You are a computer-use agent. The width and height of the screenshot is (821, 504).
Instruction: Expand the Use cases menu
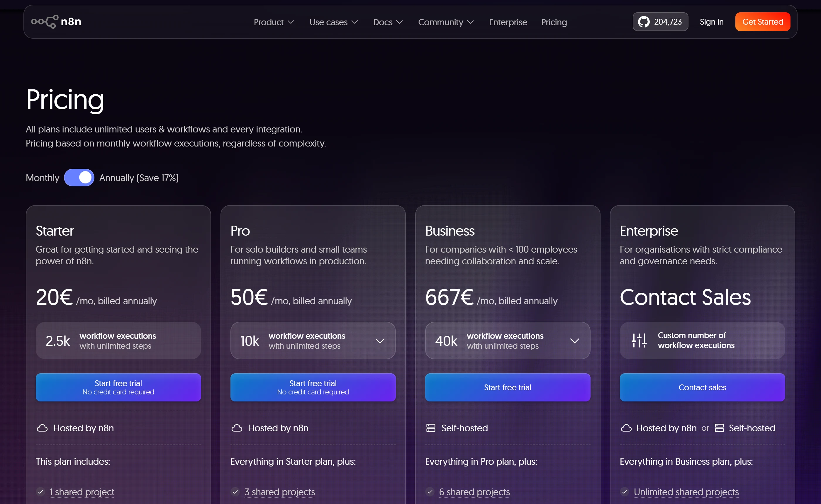coord(333,22)
